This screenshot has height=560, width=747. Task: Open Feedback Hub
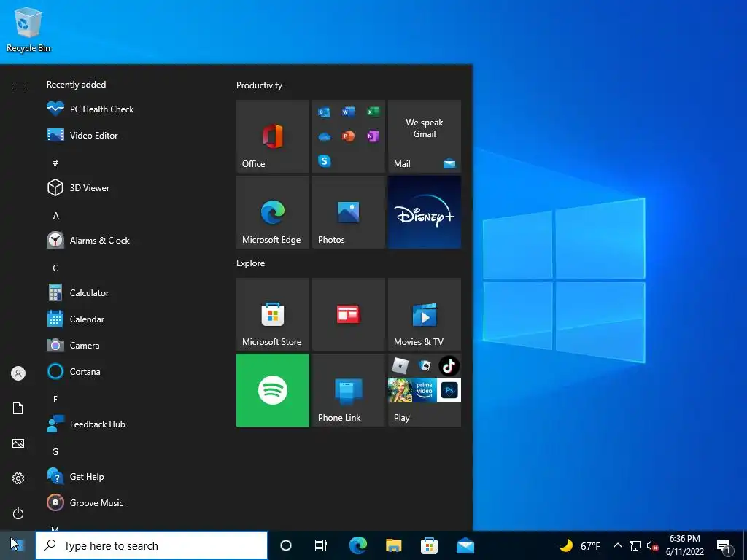point(86,424)
